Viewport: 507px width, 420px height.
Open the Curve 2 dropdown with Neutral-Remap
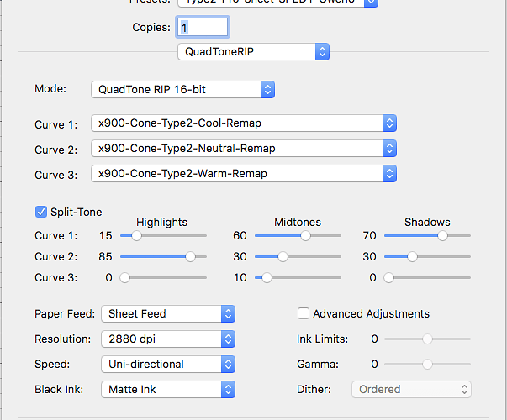tap(244, 149)
